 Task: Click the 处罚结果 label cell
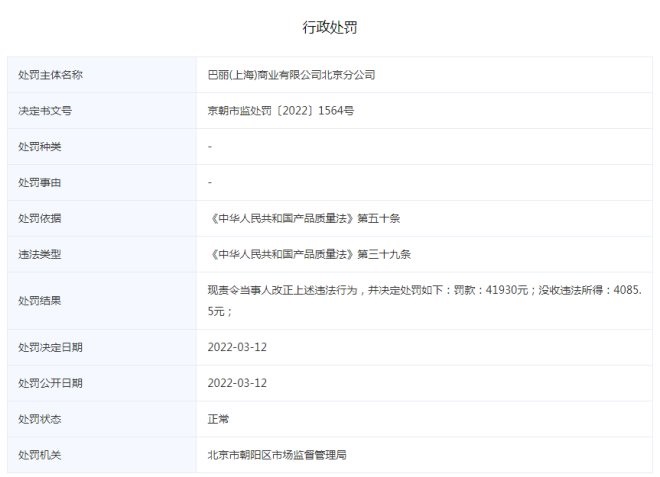tap(40, 300)
